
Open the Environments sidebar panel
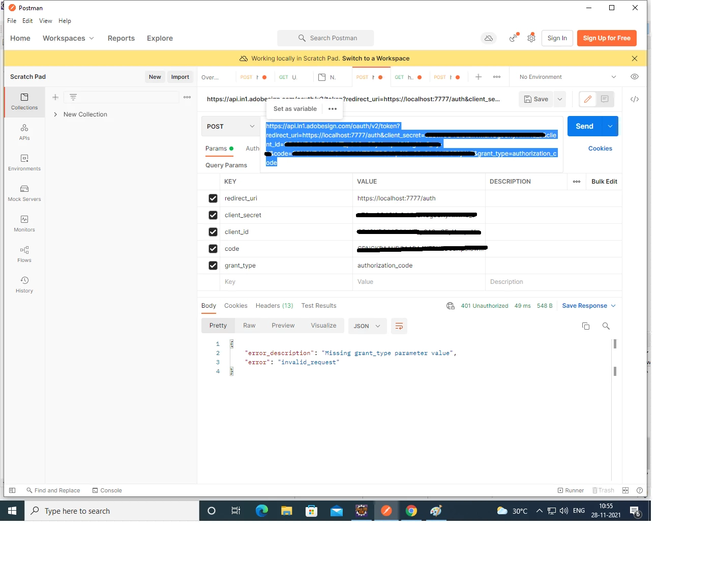point(24,163)
